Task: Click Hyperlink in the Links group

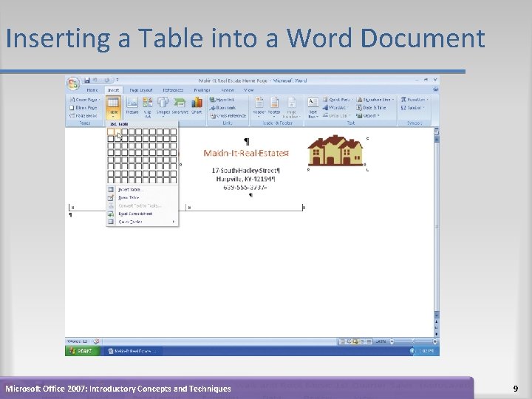Action: tap(222, 100)
